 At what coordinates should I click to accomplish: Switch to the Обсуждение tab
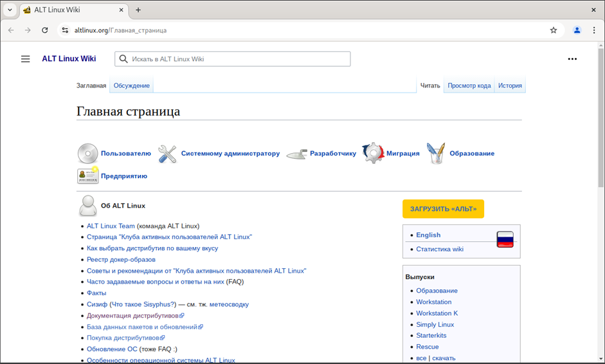pyautogui.click(x=132, y=86)
